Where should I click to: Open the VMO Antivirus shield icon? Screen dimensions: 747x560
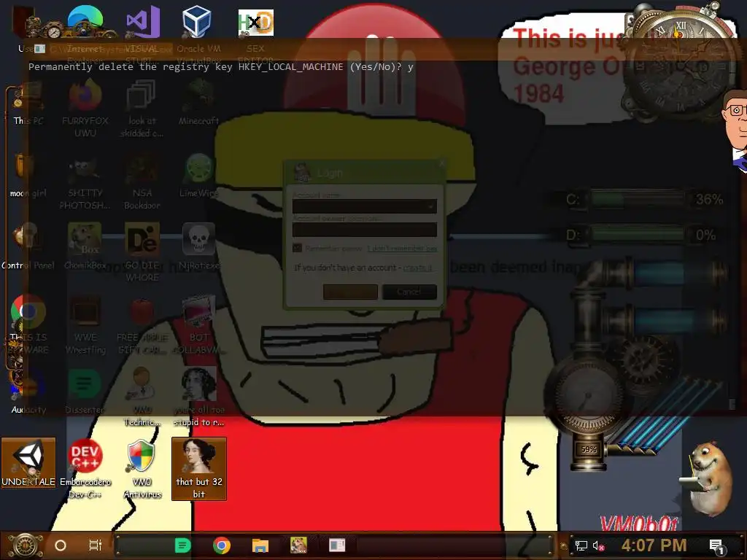pos(142,456)
